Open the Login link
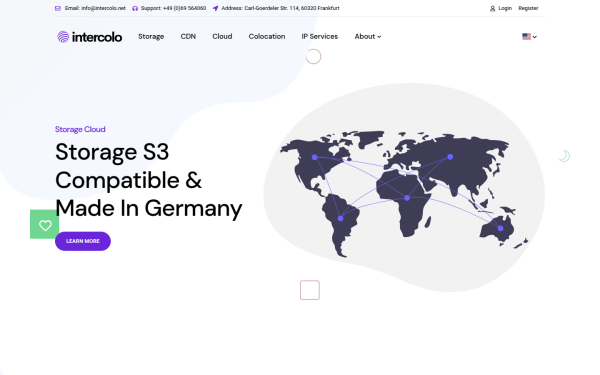 click(x=505, y=8)
